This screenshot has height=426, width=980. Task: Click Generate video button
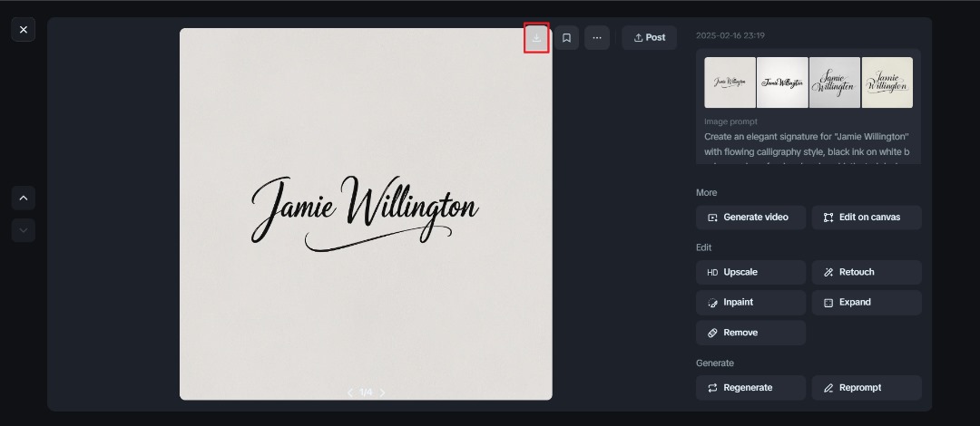point(750,218)
